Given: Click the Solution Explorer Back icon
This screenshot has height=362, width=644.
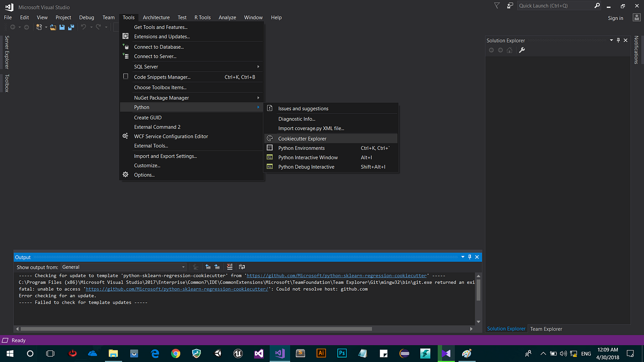Looking at the screenshot, I should point(491,50).
